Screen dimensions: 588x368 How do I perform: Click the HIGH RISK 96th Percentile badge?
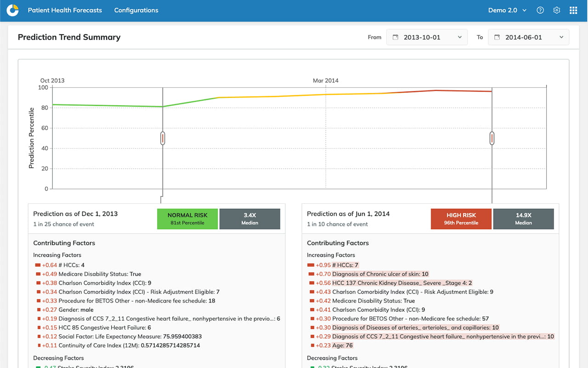[x=461, y=219]
